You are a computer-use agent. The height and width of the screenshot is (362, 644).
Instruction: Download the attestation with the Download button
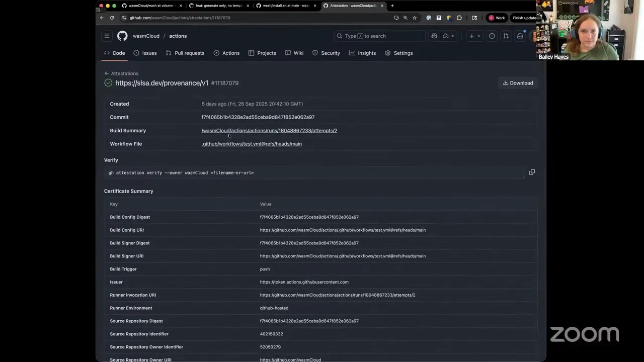518,83
